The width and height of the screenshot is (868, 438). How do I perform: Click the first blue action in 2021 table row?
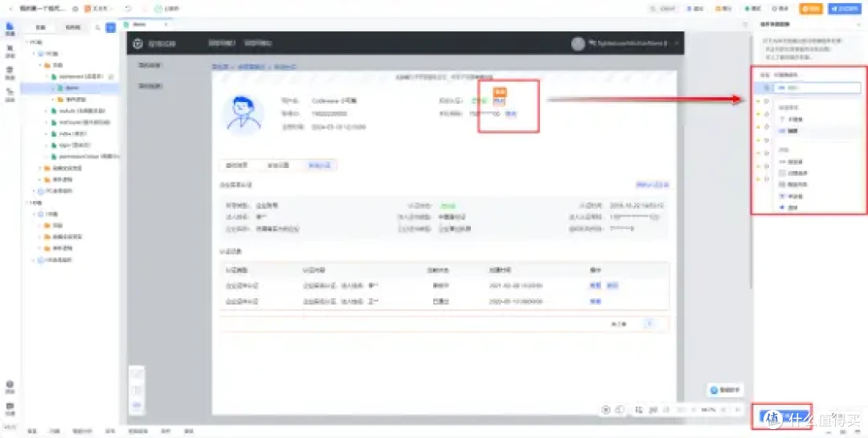(x=595, y=286)
